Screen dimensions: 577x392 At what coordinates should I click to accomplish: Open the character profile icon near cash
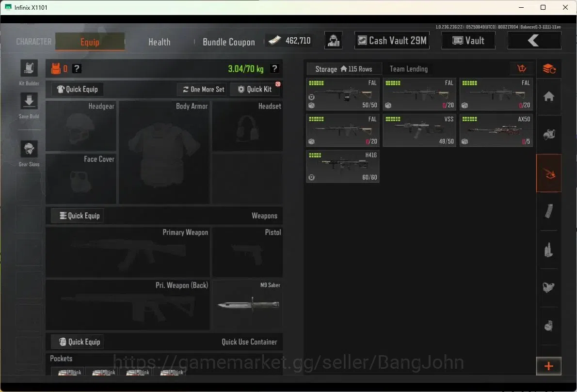[x=334, y=40]
